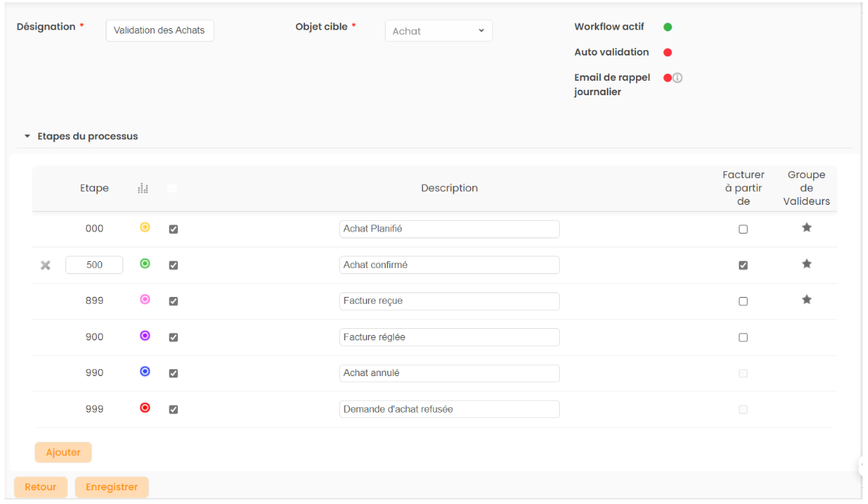Click the Retour button

(40, 487)
